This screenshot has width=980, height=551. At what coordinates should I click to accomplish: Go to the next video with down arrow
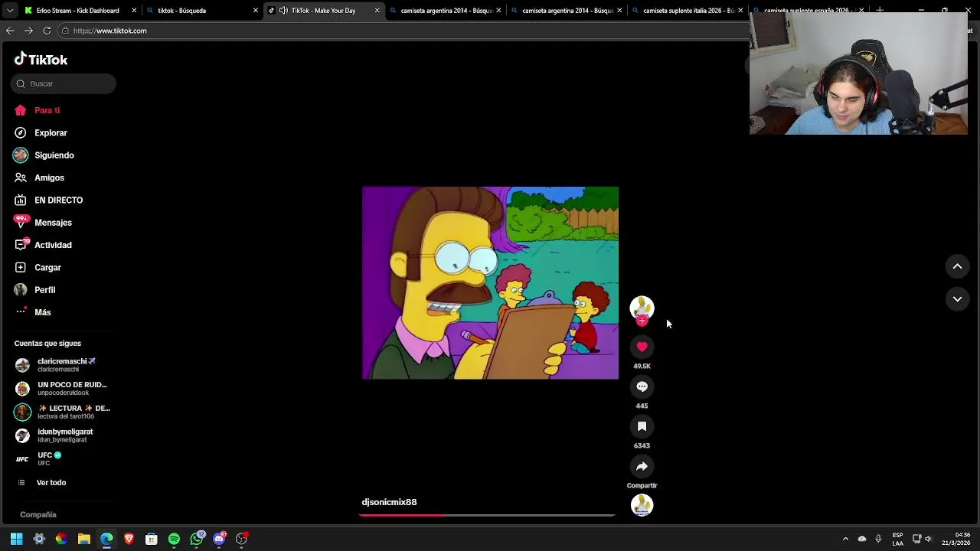[957, 299]
